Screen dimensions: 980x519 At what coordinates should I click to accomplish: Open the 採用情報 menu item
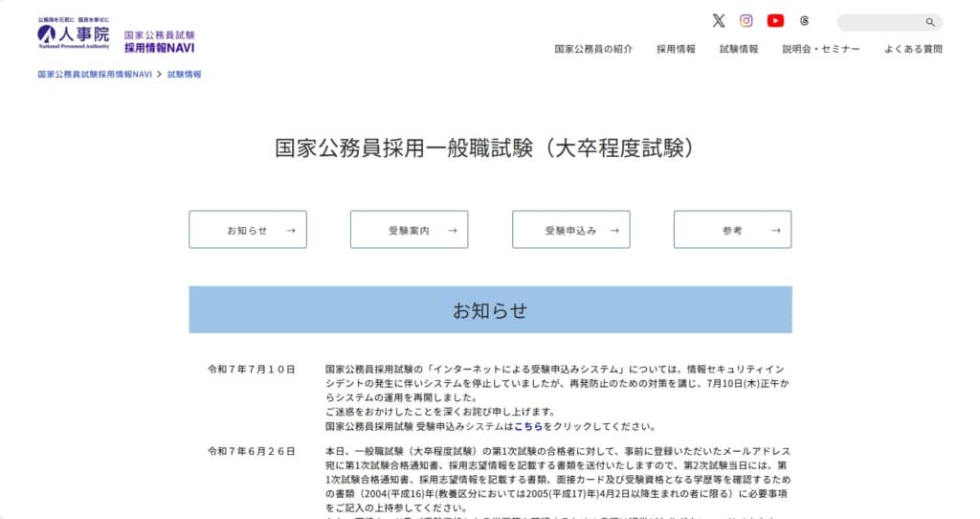(x=676, y=49)
